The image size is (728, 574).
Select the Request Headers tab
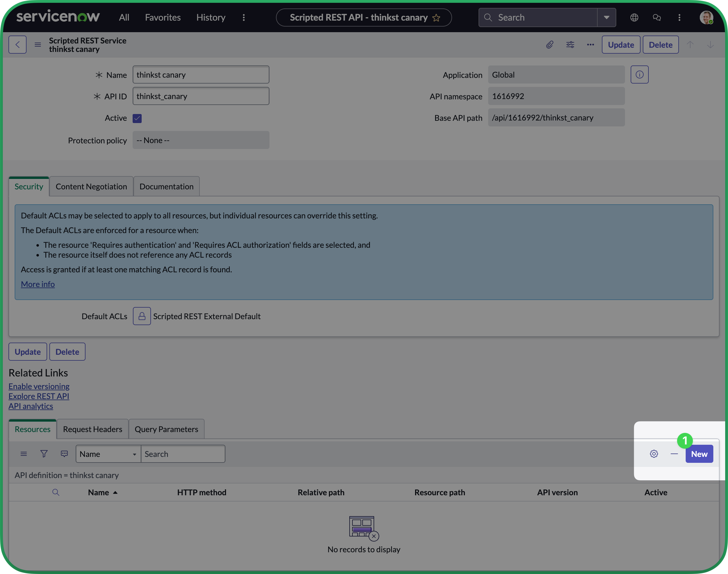pos(93,429)
